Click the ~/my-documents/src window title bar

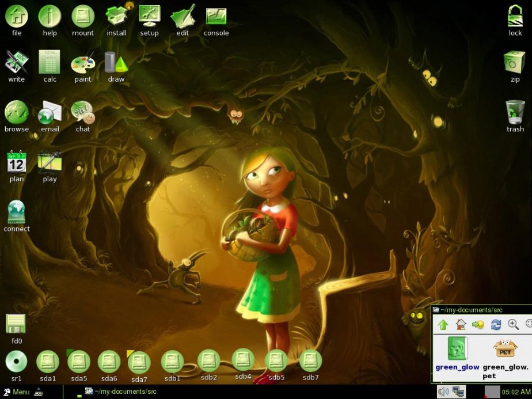482,310
